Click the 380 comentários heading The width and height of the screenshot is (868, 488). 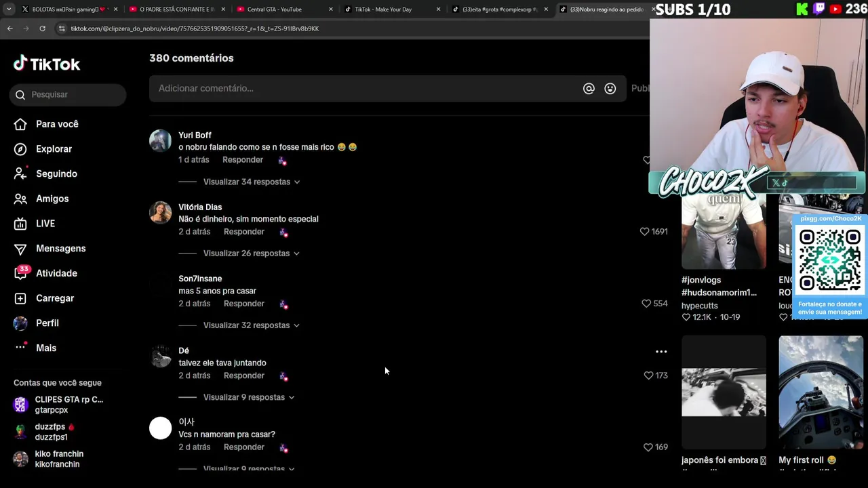coord(191,58)
